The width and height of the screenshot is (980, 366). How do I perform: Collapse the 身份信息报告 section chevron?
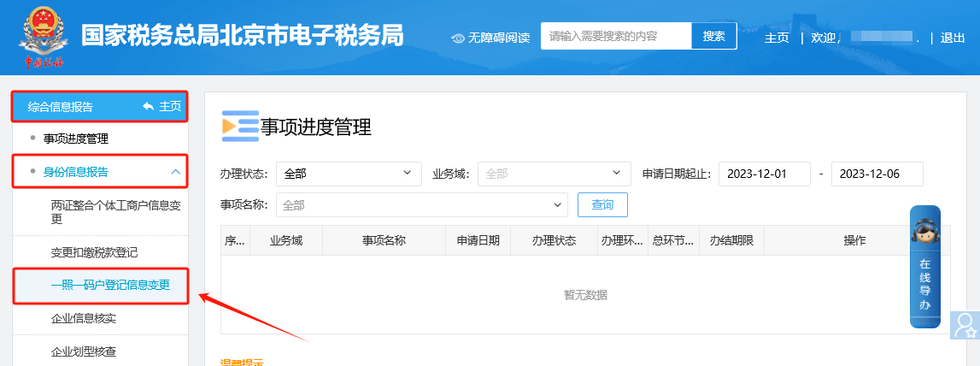click(x=175, y=172)
